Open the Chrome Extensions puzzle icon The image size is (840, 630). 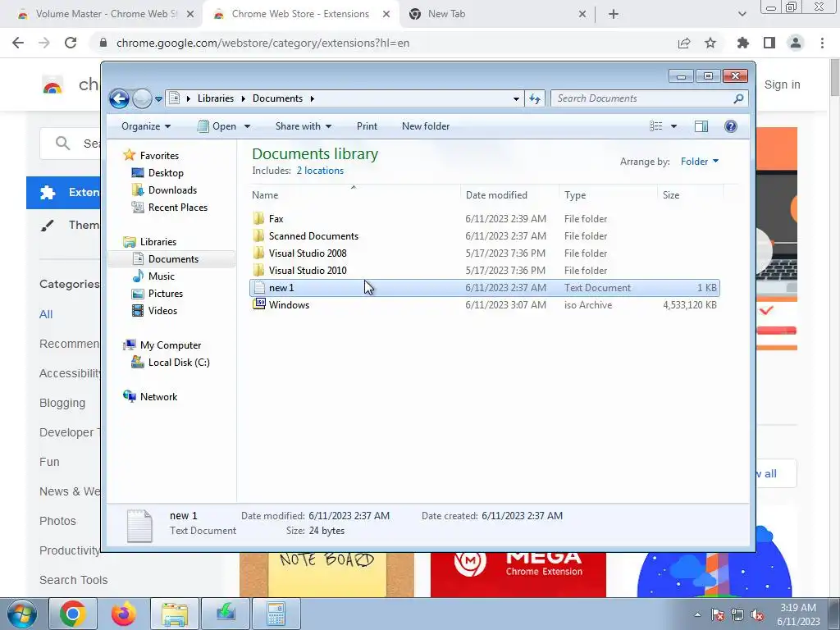coord(743,43)
